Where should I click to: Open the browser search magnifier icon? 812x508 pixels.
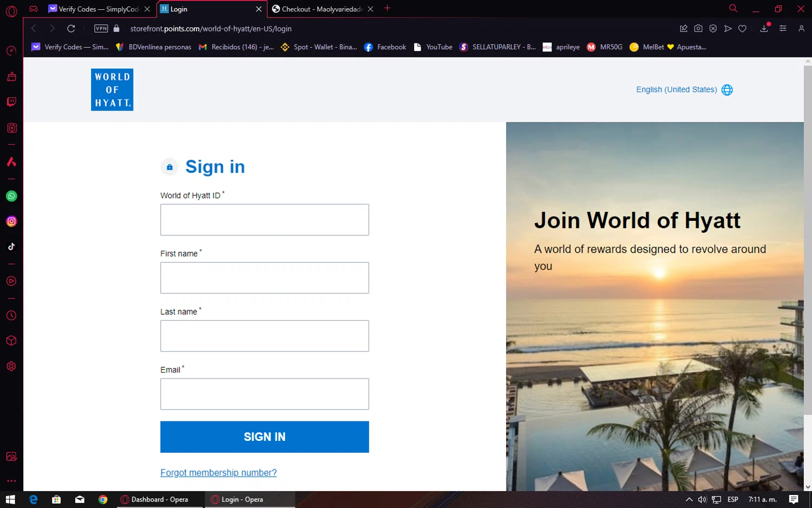coord(733,8)
